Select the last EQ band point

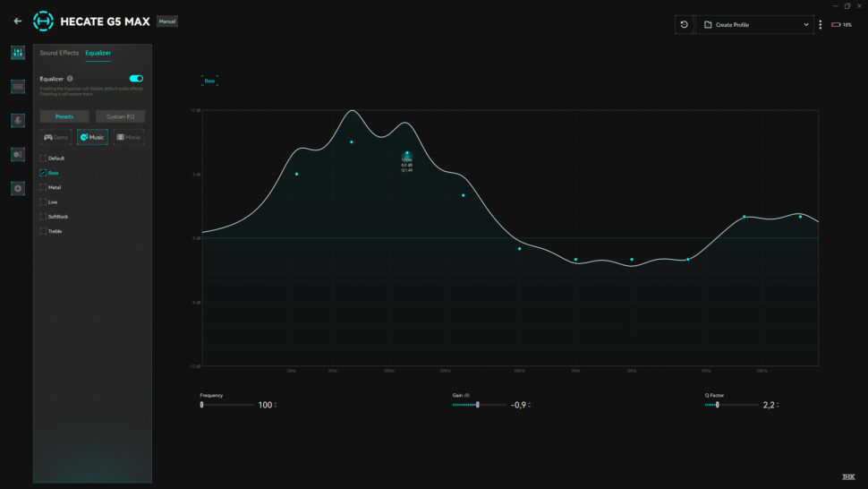800,217
